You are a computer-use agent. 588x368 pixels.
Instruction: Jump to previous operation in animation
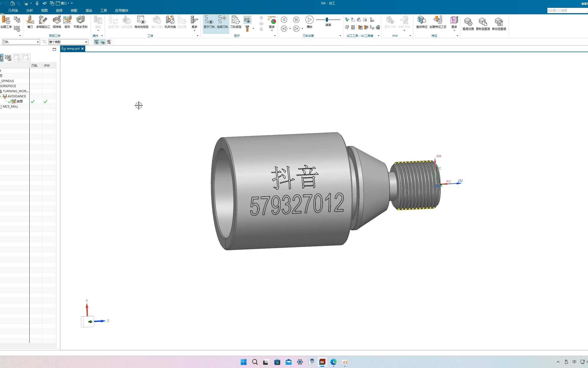point(284,29)
